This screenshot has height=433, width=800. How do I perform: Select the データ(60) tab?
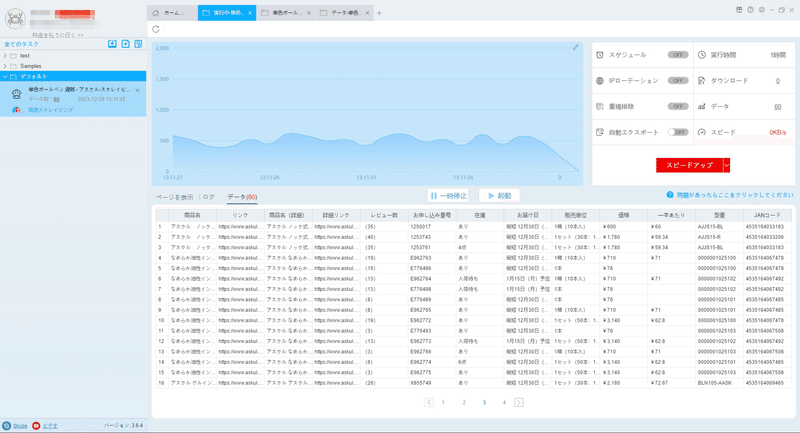pos(242,197)
